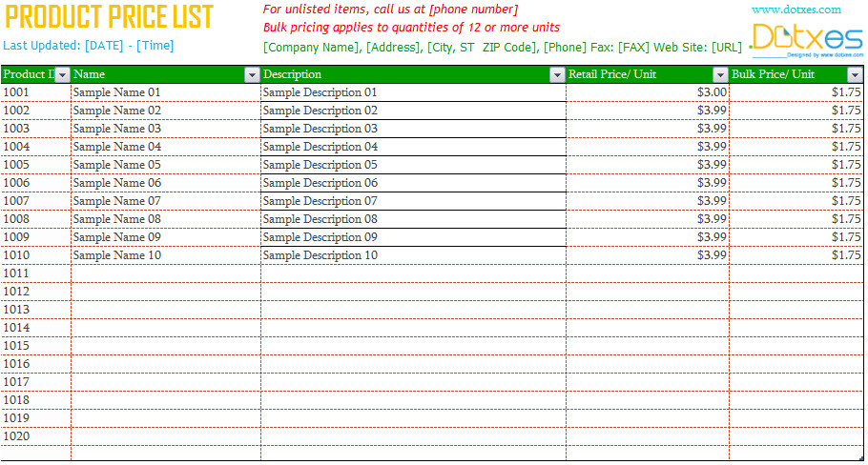Click the empty Retail Price cell for product 1016
The height and width of the screenshot is (465, 868).
click(x=648, y=364)
